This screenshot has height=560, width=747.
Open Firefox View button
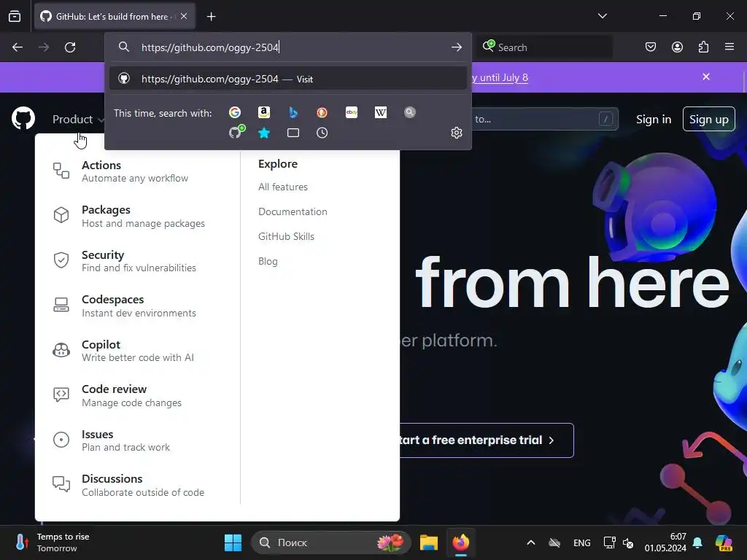[x=15, y=16]
